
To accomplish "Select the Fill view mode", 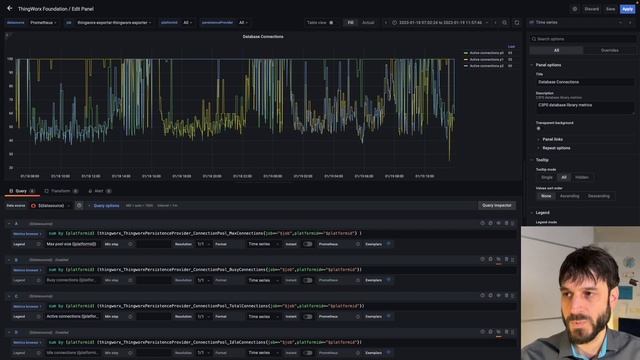I will (x=350, y=22).
